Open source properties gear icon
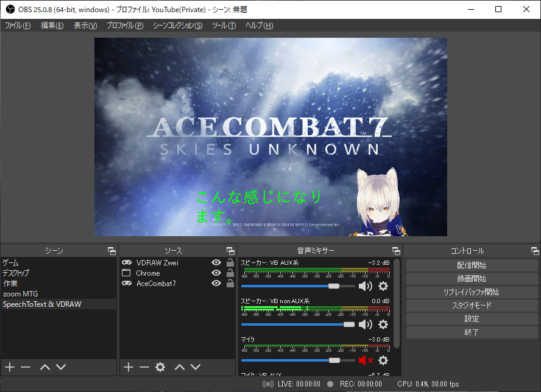This screenshot has width=541, height=392. point(160,367)
